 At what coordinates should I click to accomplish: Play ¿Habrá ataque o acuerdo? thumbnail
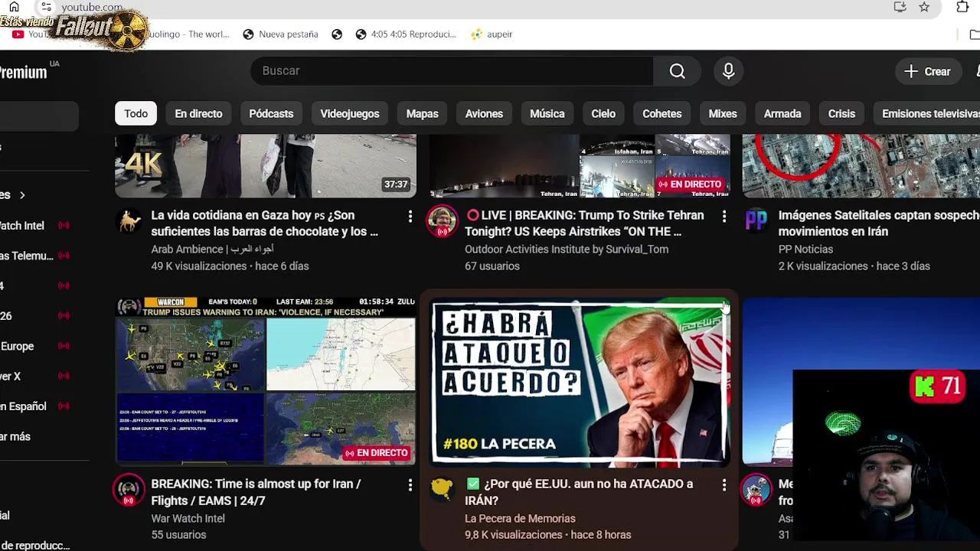[x=579, y=381]
